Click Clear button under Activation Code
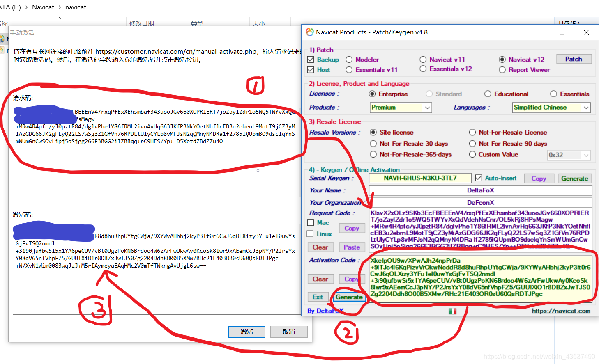This screenshot has width=599, height=364. tap(320, 279)
